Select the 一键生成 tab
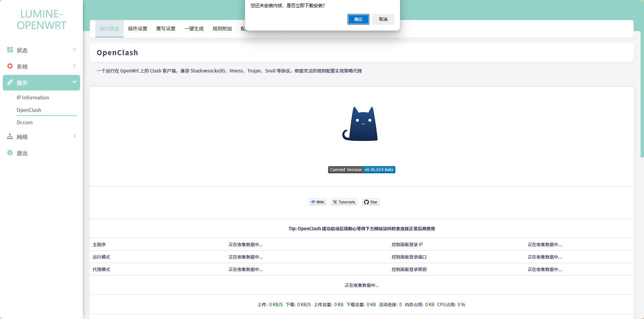 pos(194,29)
